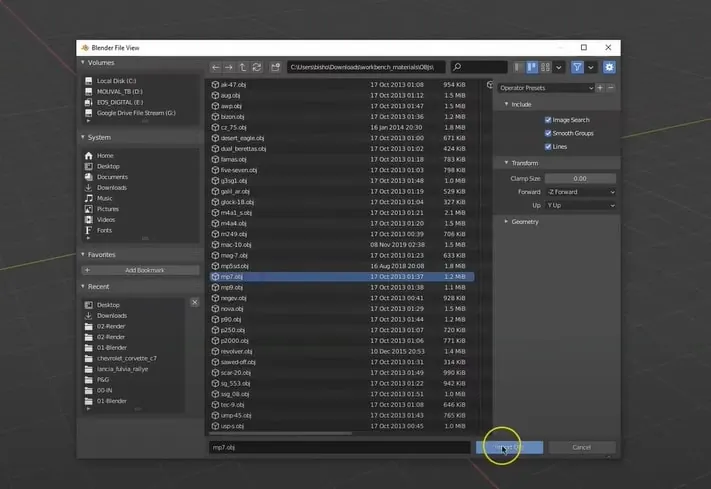Select the desert_eagle.obj file

342,138
